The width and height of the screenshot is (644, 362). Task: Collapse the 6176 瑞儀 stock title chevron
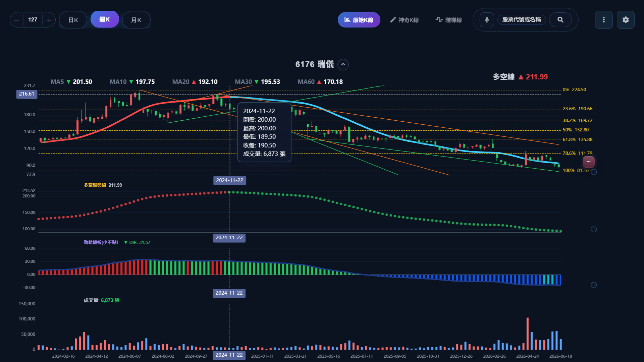point(343,64)
